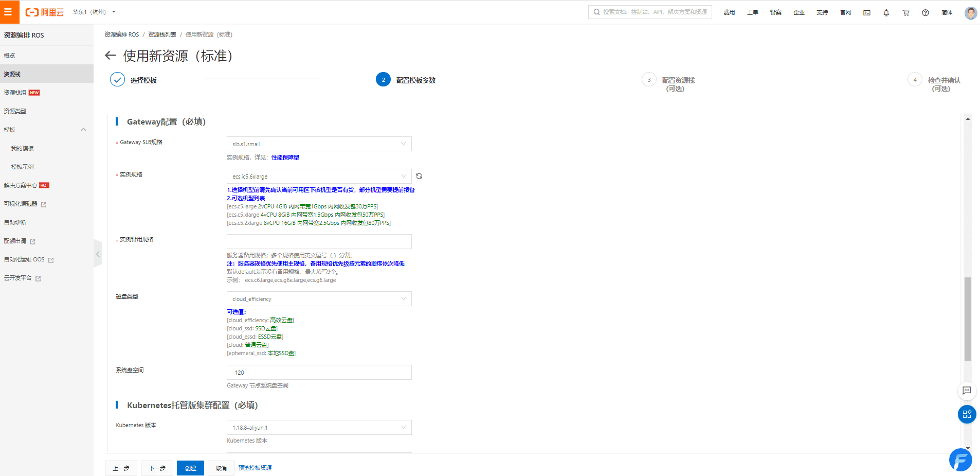Open the 官网 top link
This screenshot has width=980, height=476.
click(845, 12)
